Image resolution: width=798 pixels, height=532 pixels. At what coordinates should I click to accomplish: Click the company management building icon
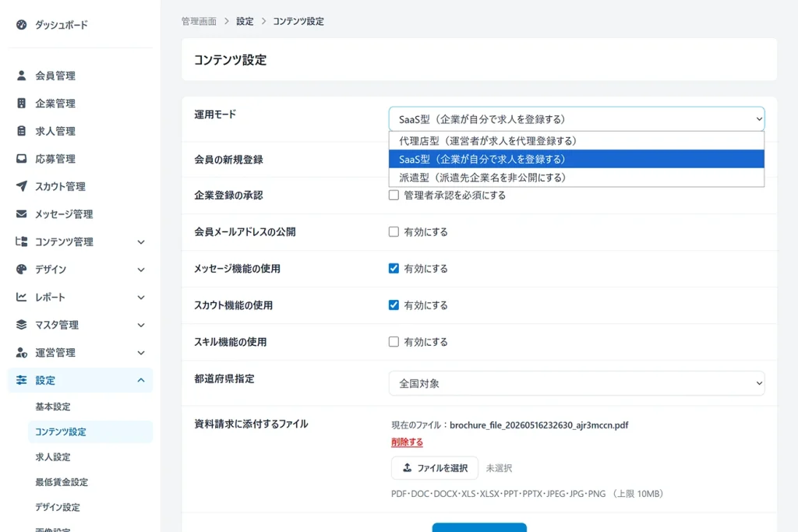click(x=21, y=104)
